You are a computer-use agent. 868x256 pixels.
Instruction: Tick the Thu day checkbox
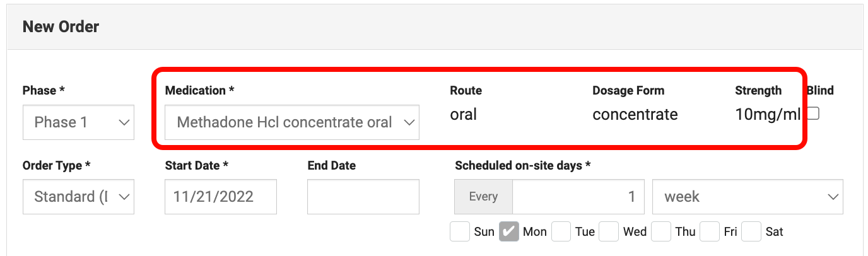click(x=661, y=231)
